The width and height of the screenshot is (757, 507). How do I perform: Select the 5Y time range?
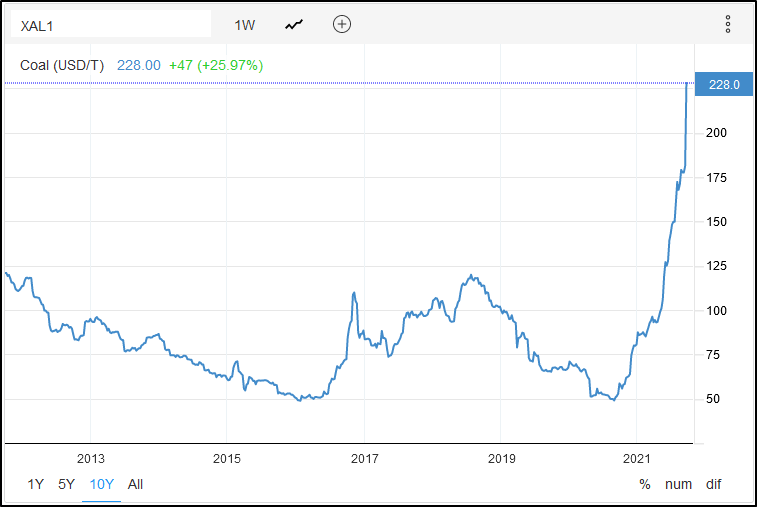coord(67,484)
